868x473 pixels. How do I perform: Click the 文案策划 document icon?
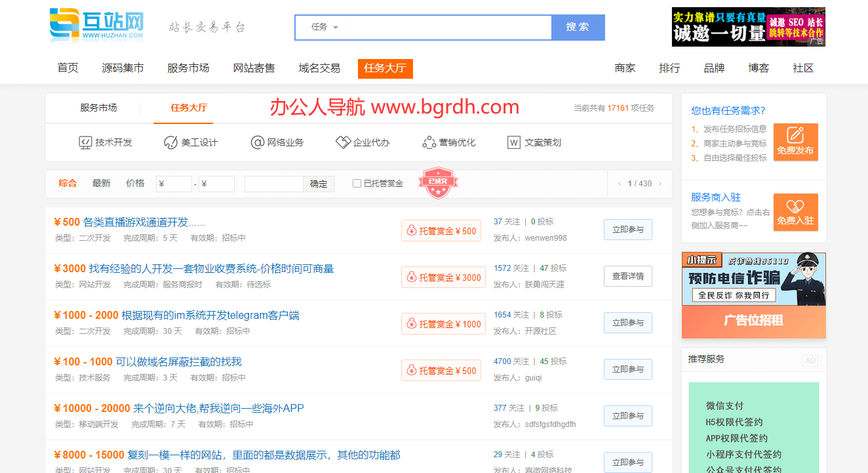(514, 142)
